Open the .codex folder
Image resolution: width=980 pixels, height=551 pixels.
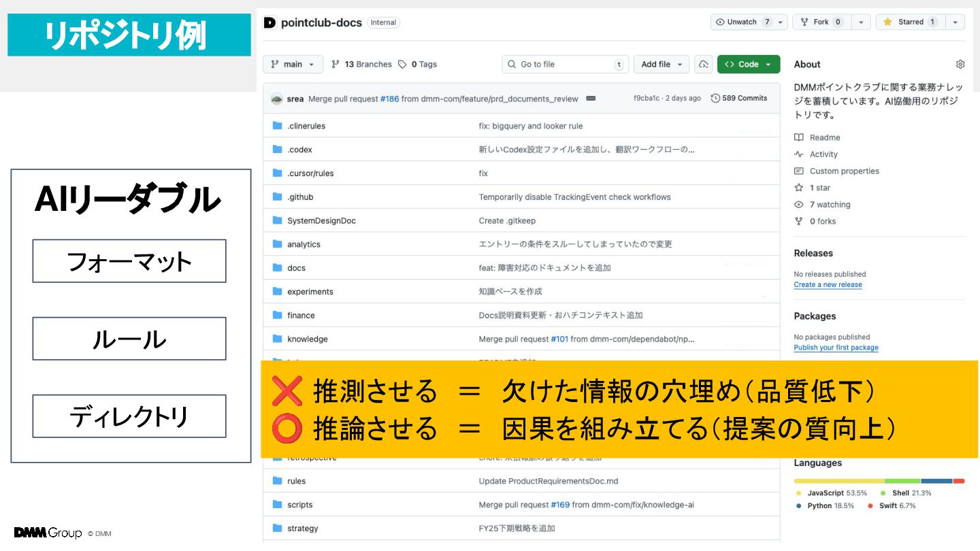pyautogui.click(x=299, y=150)
